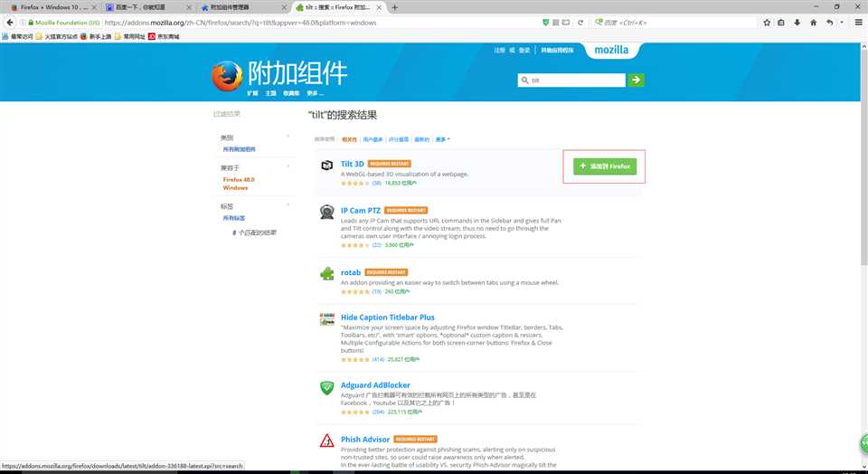
Task: Click the reader view icon in address bar
Action: click(566, 23)
